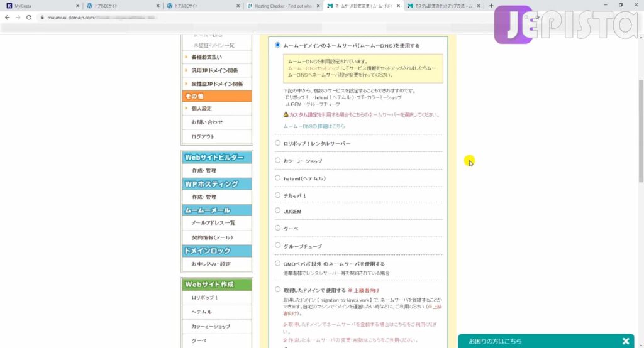
Task: Click the page vertical scrollbar thumb
Action: (x=641, y=131)
